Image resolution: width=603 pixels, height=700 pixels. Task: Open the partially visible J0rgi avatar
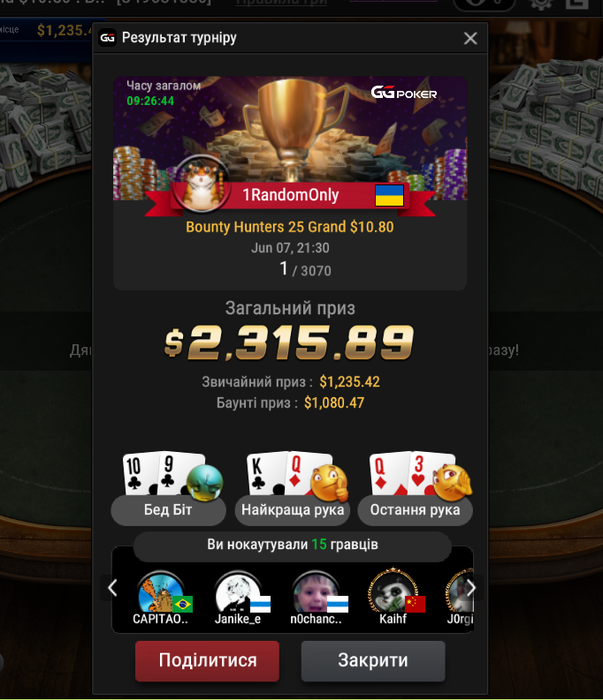460,592
